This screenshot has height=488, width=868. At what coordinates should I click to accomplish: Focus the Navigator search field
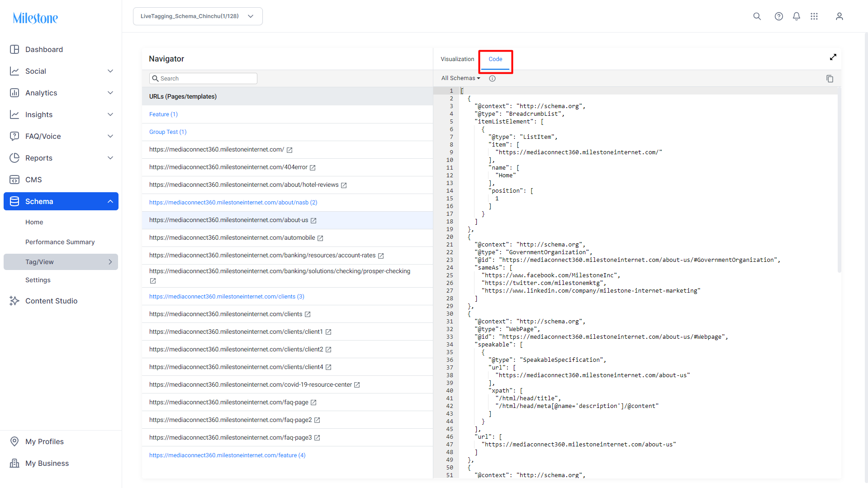(203, 79)
